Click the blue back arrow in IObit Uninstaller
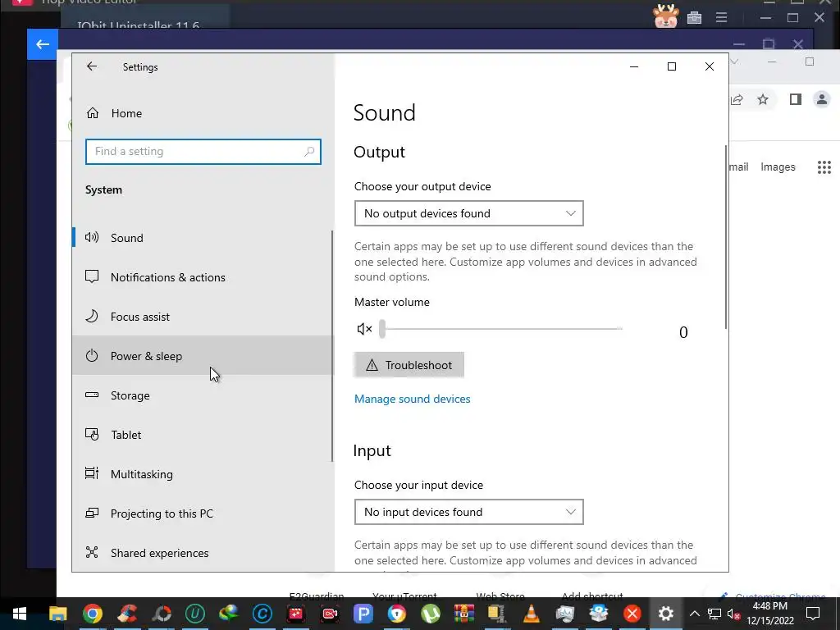The image size is (840, 630). [43, 44]
